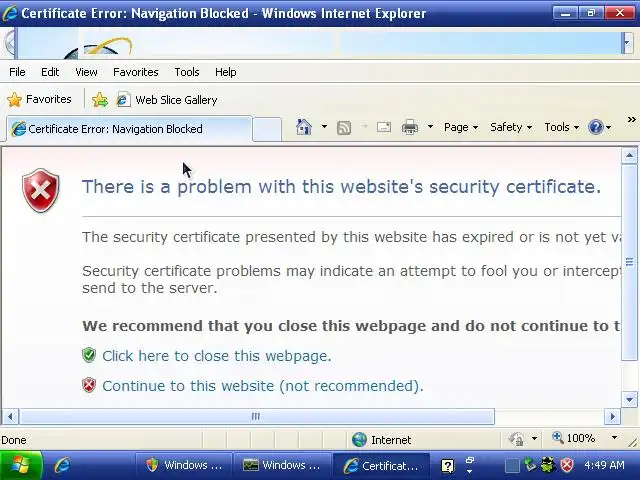
Task: Open the Tools menu in menu bar
Action: 187,72
